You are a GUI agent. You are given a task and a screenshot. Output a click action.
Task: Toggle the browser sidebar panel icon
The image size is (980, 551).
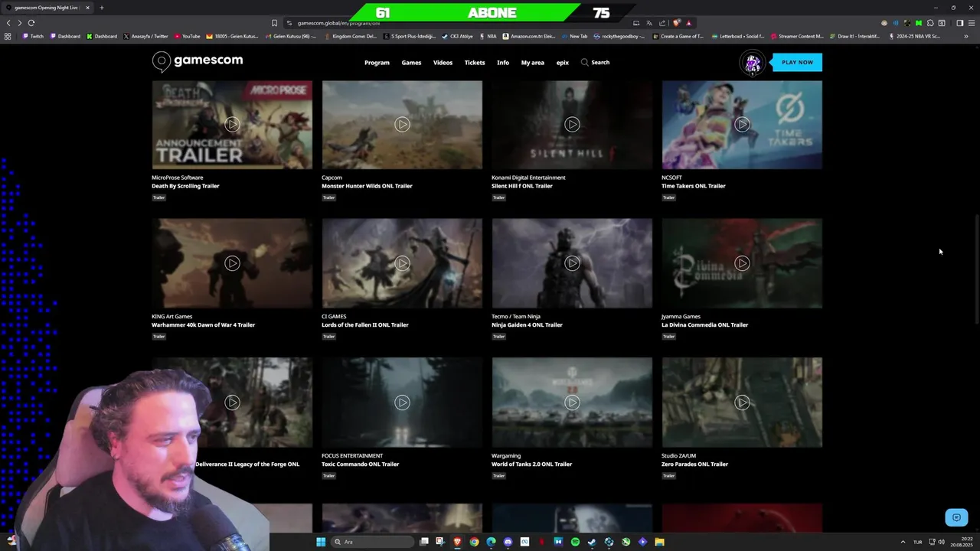(959, 23)
